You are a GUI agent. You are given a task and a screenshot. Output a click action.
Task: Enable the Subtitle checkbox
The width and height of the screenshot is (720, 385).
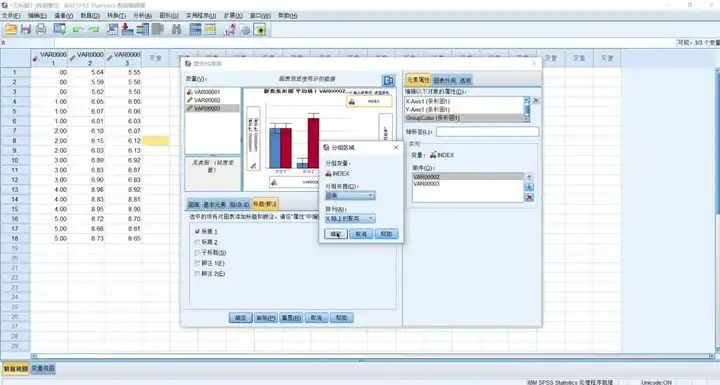pos(197,253)
